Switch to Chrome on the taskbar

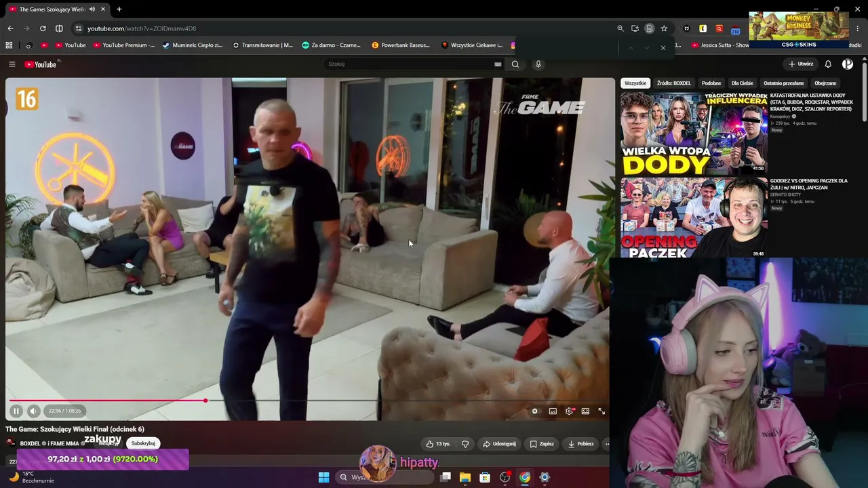[x=525, y=477]
